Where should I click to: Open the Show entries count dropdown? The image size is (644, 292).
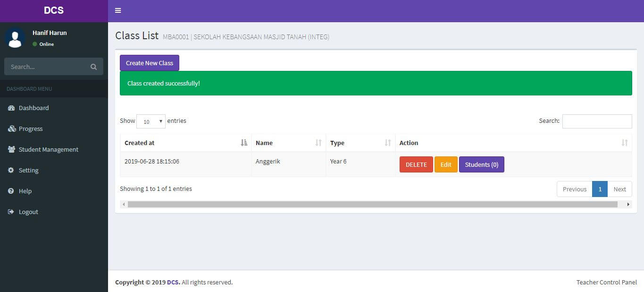(151, 121)
